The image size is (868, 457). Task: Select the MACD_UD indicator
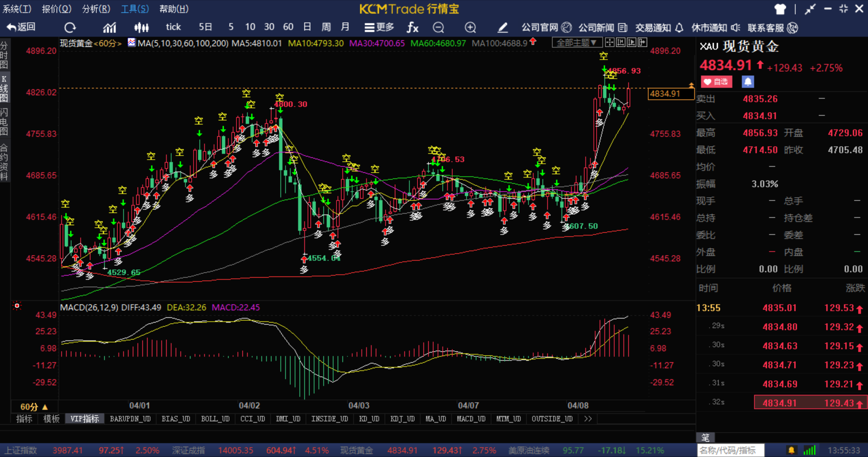coord(471,419)
